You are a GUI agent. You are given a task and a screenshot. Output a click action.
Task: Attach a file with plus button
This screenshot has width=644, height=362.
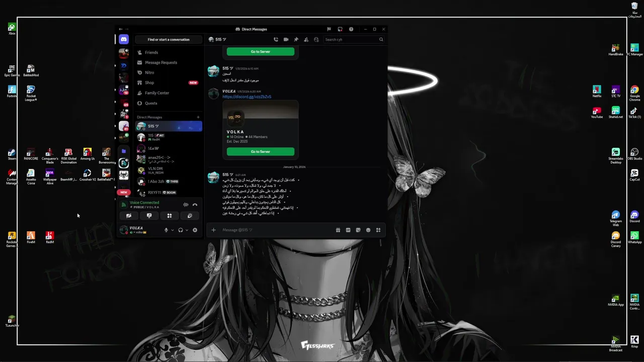[x=213, y=230]
